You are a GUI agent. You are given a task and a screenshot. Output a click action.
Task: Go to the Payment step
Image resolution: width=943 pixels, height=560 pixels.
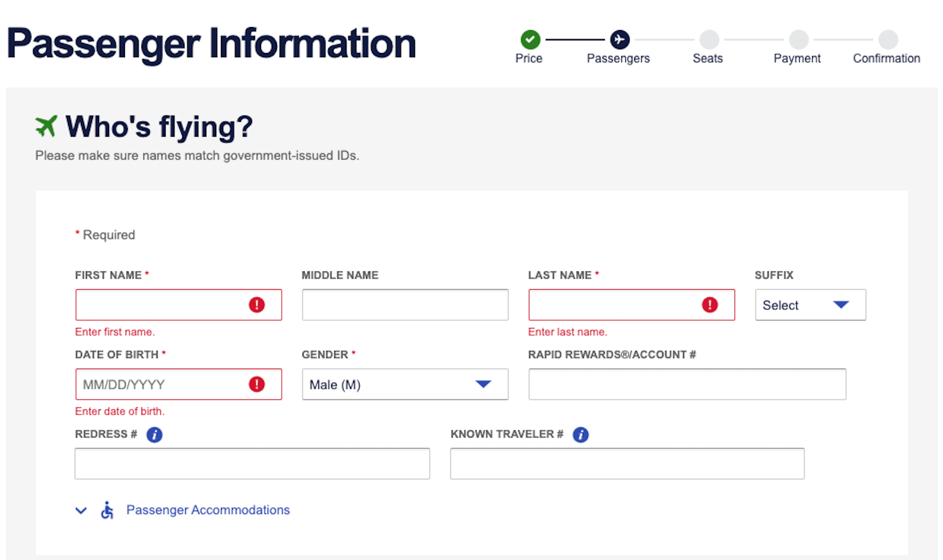pos(797,58)
